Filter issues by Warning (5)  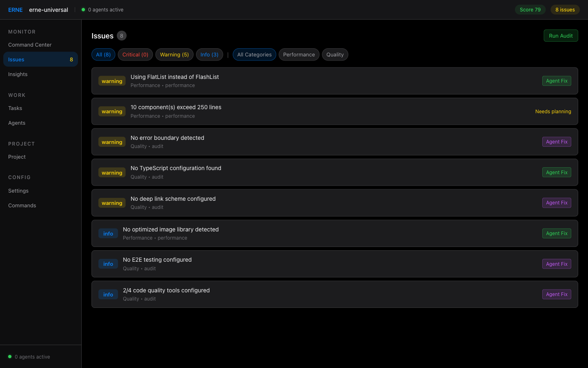point(174,54)
